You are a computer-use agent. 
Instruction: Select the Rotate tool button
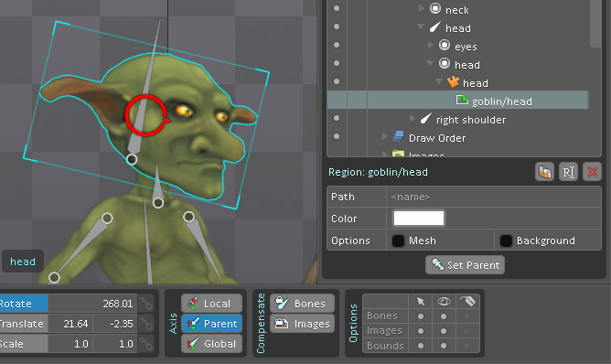coord(24,304)
